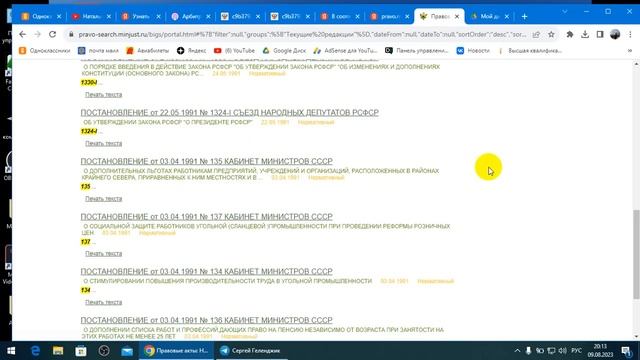Open the Chrome downloads icon
The width and height of the screenshot is (640, 360).
click(585, 35)
